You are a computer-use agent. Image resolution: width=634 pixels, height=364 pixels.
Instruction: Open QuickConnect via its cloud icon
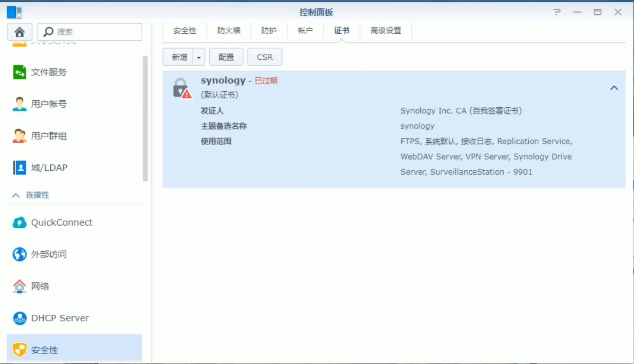pos(19,222)
